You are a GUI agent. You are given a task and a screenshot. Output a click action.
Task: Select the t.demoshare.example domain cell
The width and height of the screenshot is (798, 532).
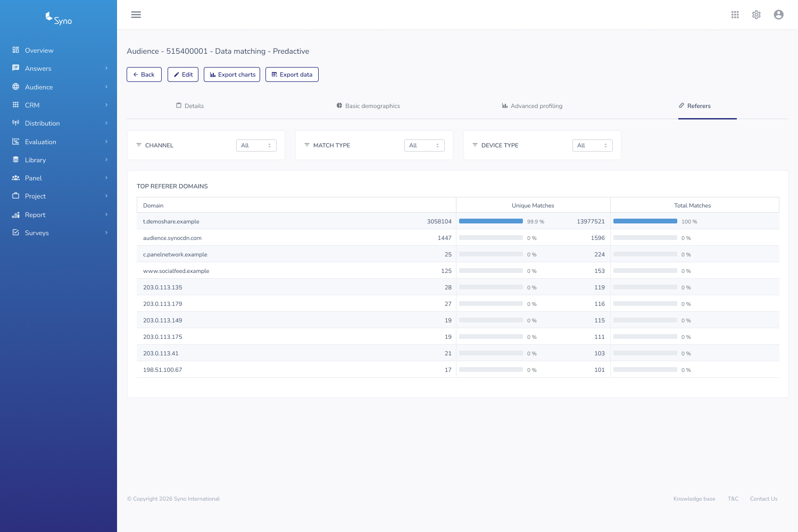point(171,221)
